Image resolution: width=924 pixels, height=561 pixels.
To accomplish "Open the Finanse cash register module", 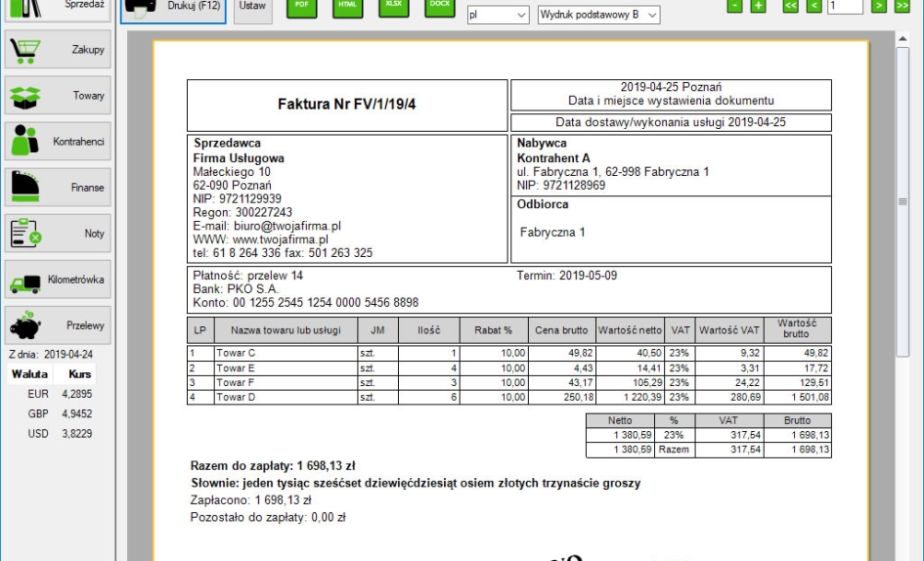I will (x=58, y=188).
